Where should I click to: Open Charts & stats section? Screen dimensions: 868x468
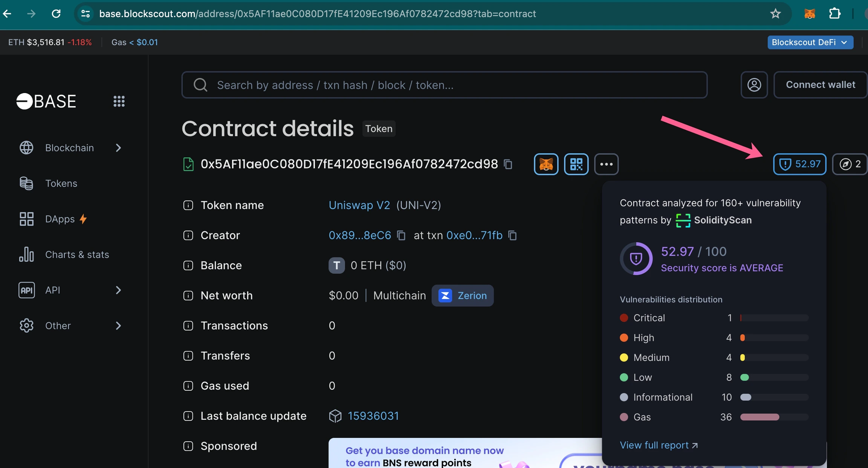tap(77, 255)
